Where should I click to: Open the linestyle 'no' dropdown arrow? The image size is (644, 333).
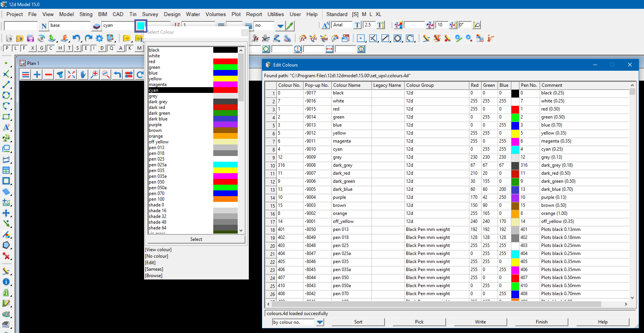(280, 26)
